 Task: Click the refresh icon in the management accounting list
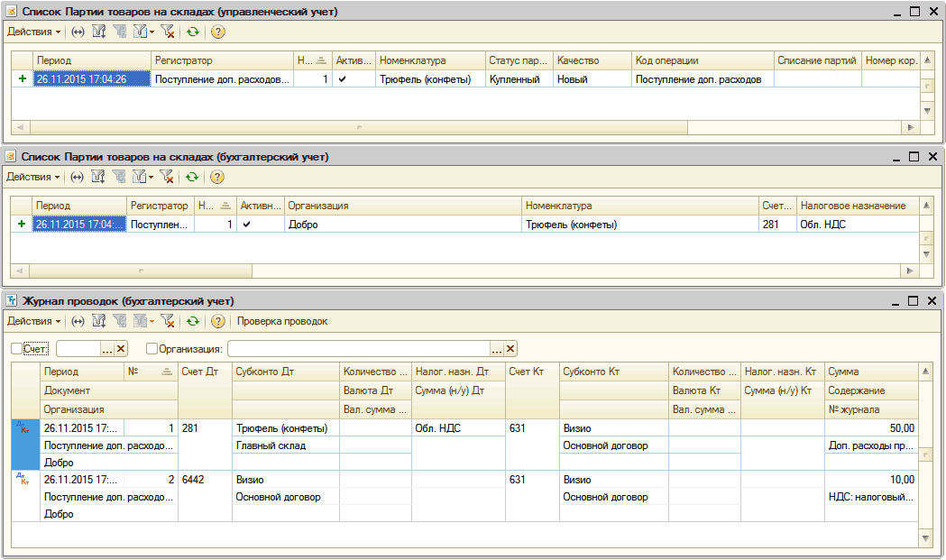tap(193, 32)
